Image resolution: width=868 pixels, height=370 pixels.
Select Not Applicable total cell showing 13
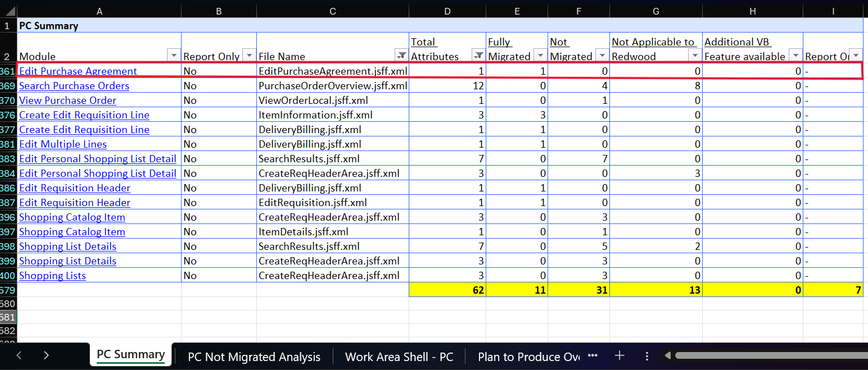click(656, 290)
